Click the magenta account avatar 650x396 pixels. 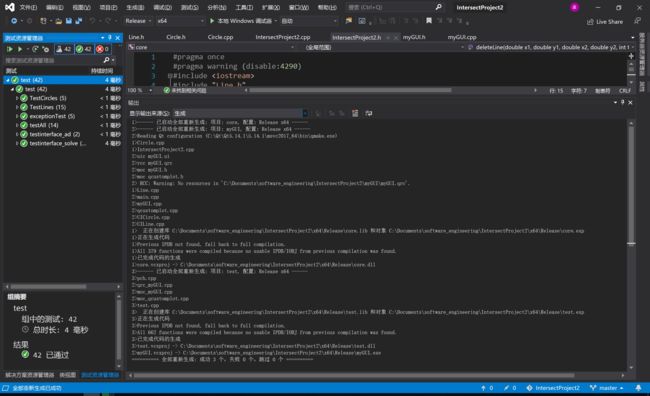574,7
